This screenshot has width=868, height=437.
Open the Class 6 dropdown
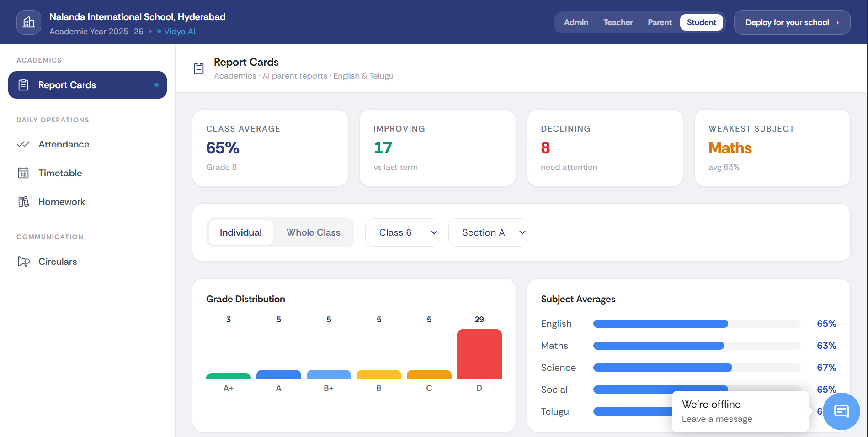[x=403, y=232]
